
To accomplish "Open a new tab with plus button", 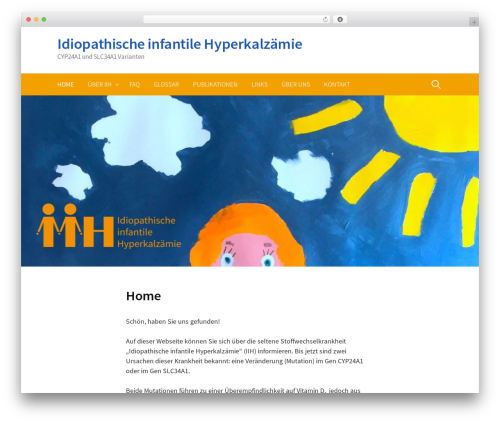I will 474,22.
